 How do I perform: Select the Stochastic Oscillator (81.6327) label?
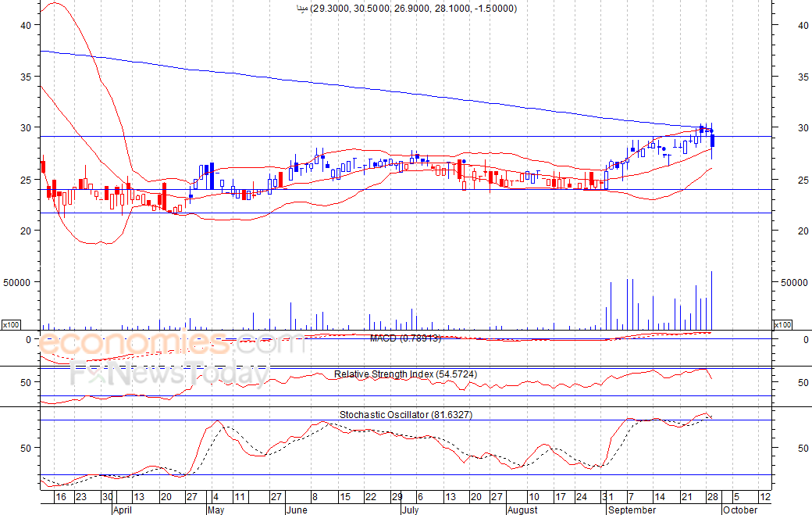406,414
